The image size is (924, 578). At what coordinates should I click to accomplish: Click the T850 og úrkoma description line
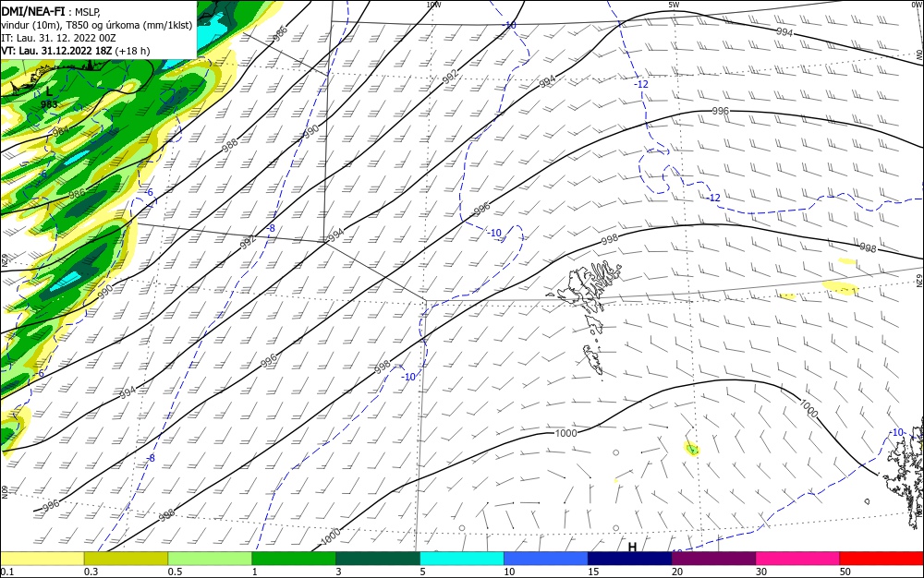click(97, 25)
